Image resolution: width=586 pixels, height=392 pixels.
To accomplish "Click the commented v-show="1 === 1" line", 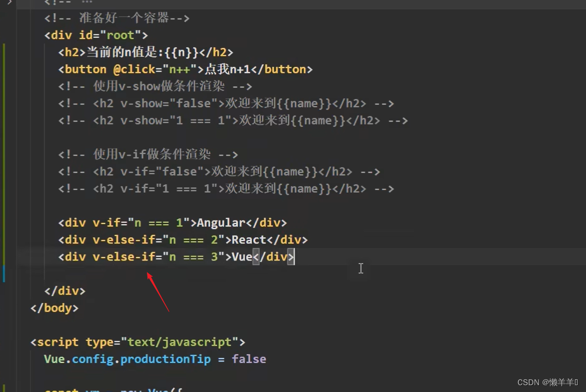I will coord(233,120).
